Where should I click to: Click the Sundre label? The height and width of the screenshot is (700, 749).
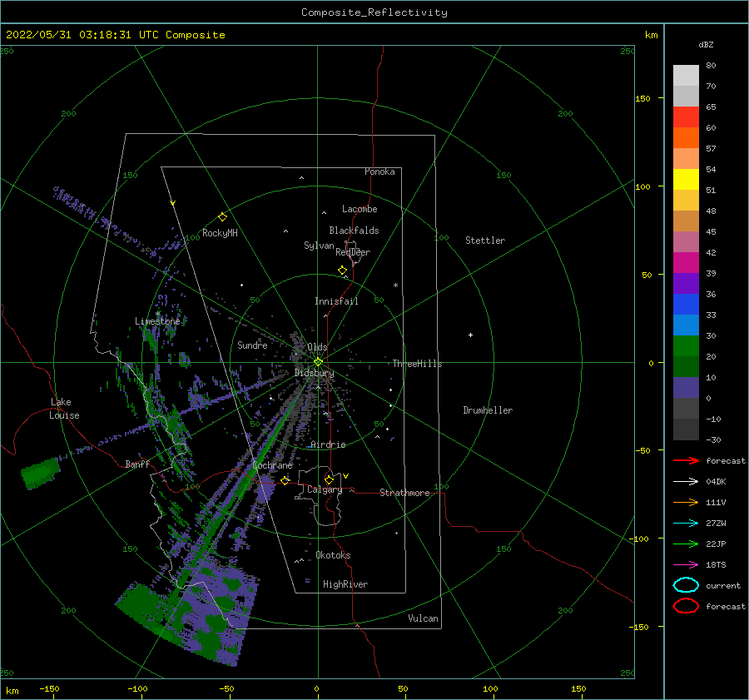click(252, 345)
